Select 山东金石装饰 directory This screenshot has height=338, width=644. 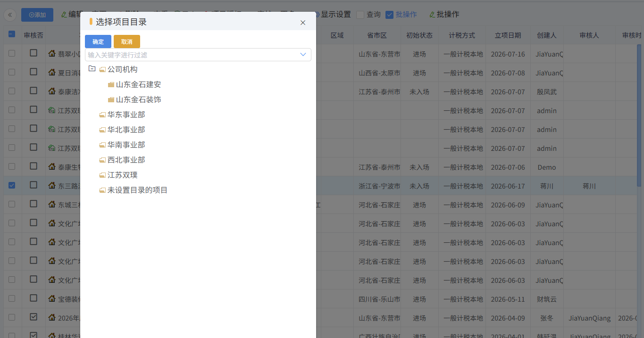(139, 99)
